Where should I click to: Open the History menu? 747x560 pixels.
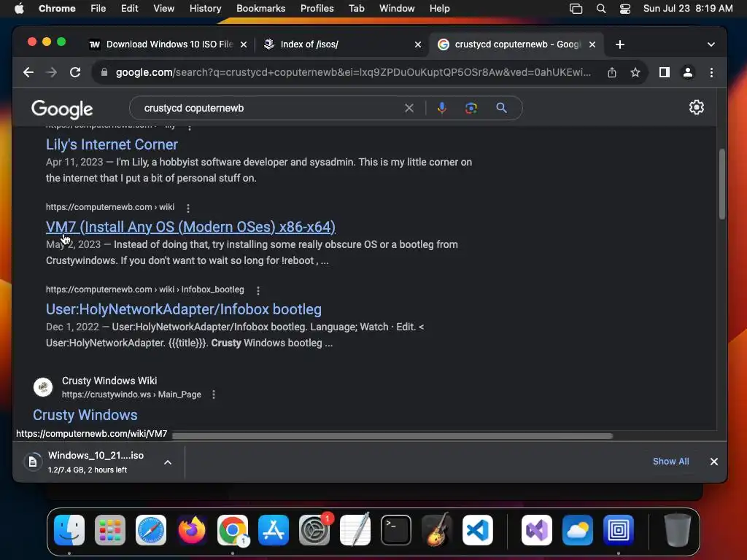tap(205, 9)
